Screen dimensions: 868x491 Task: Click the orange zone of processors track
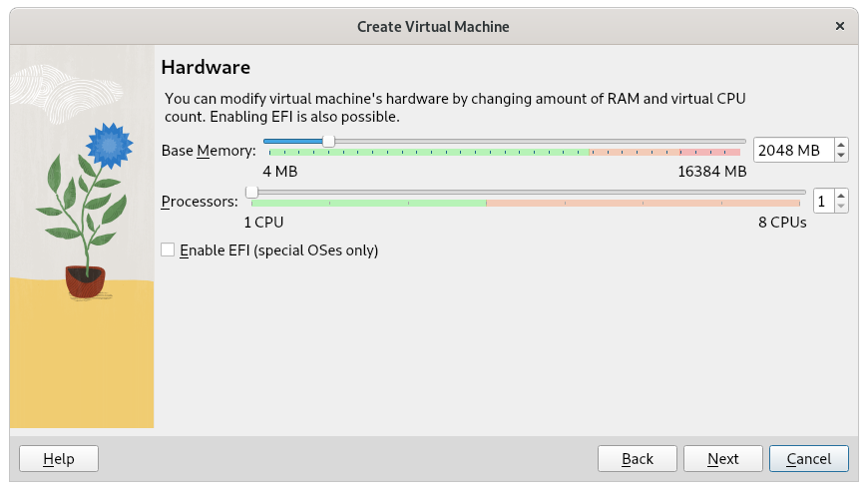(x=644, y=204)
